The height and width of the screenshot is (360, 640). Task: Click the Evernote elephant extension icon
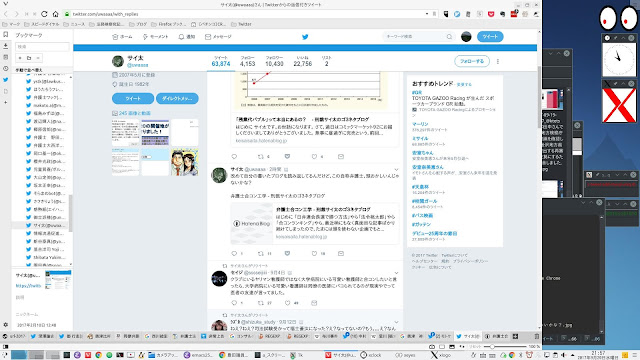[502, 14]
